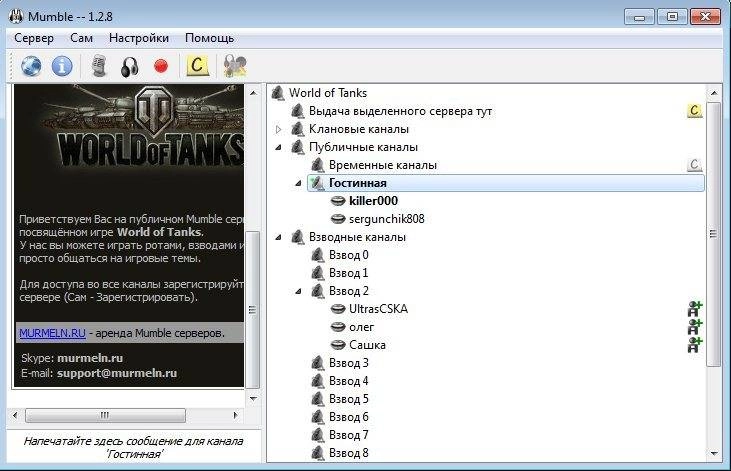Collapse the Взводные каналы channel
Viewport: 731px width, 471px height.
278,237
